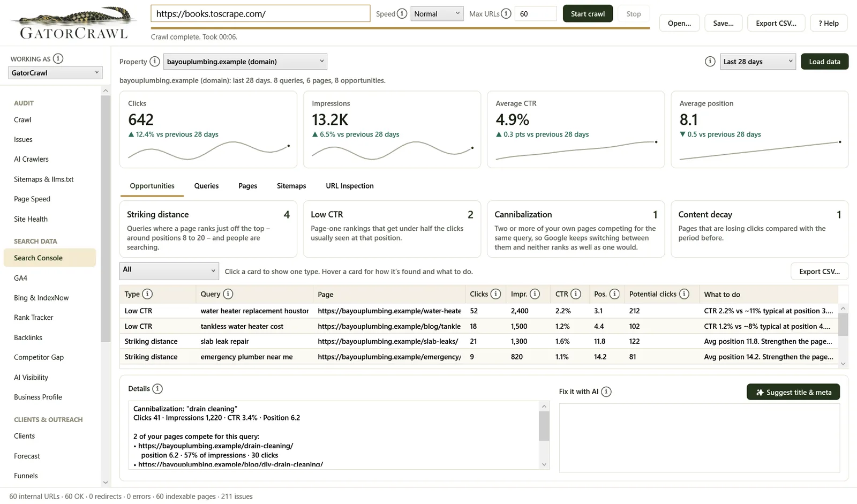Click the info icon beside Property label
This screenshot has width=857, height=504.
pos(154,62)
